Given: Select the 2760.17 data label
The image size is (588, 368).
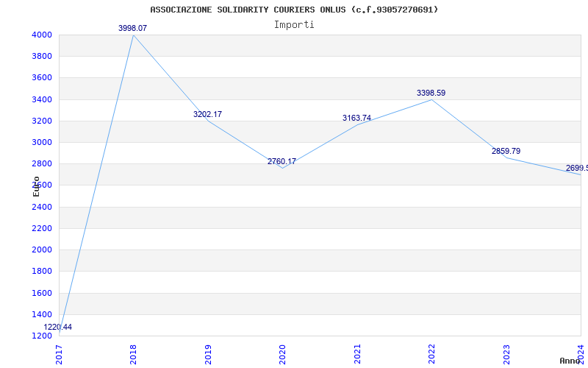Looking at the screenshot, I should tap(282, 161).
